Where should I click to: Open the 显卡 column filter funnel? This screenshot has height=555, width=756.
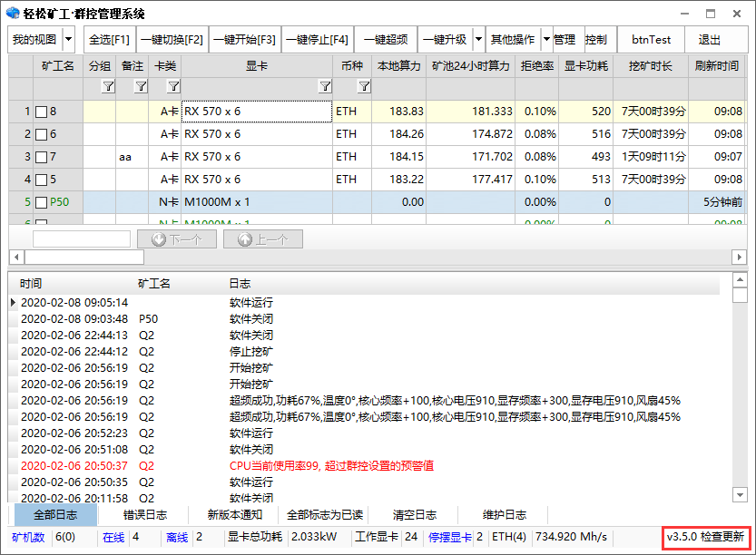[325, 87]
